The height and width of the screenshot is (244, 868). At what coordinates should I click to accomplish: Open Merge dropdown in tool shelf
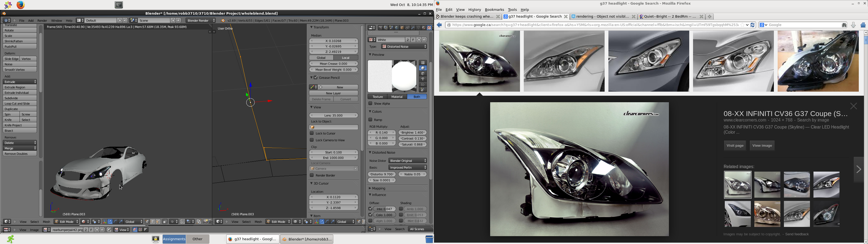tap(20, 148)
